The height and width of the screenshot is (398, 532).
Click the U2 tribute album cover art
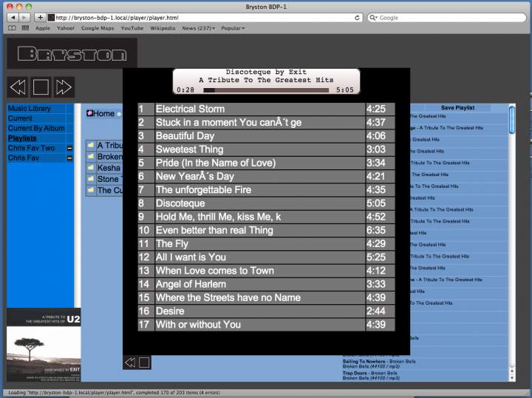[44, 345]
